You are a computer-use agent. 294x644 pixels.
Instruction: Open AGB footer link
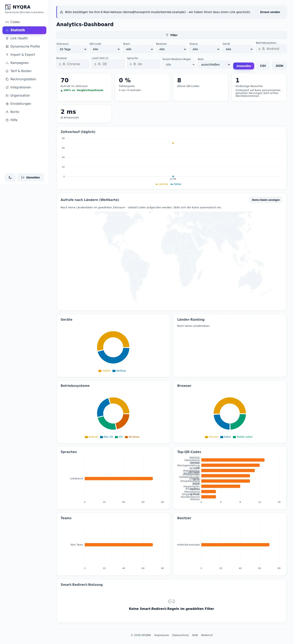(195, 635)
